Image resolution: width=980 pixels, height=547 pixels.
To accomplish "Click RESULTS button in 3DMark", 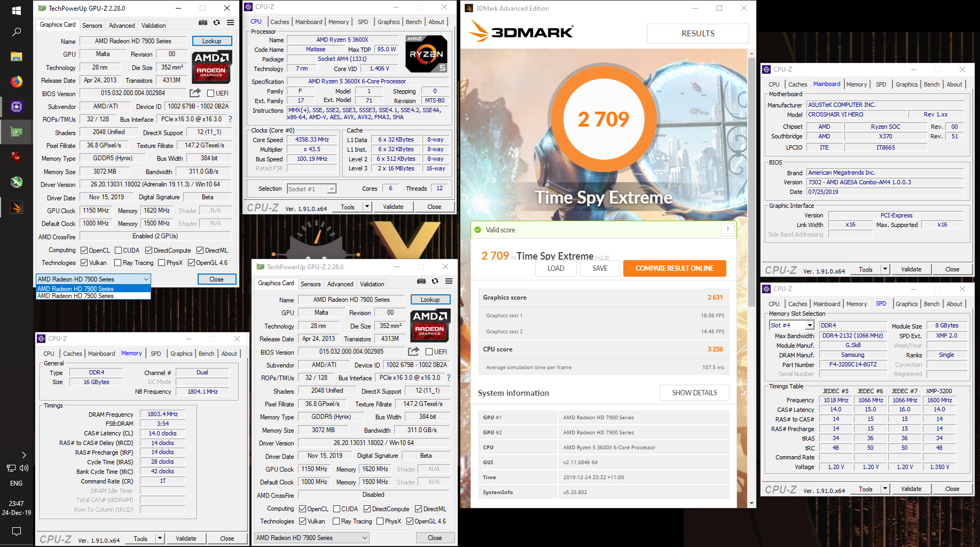I will tap(697, 33).
